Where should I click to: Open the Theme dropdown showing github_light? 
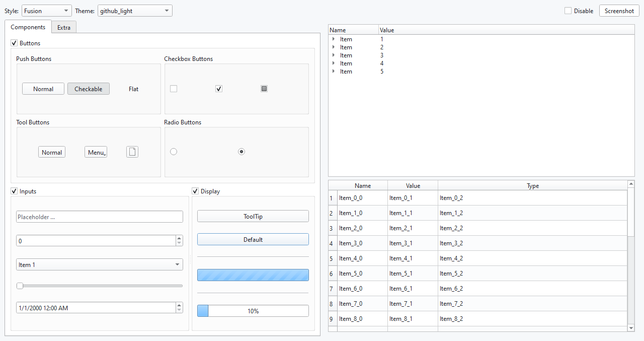point(135,11)
